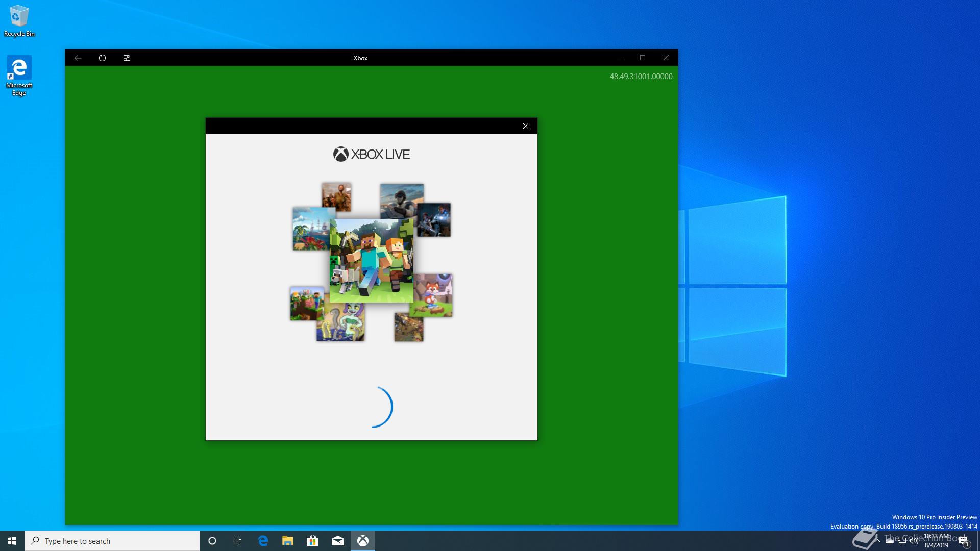Select the central Minecraft artwork
The width and height of the screenshot is (980, 551).
[x=372, y=261]
